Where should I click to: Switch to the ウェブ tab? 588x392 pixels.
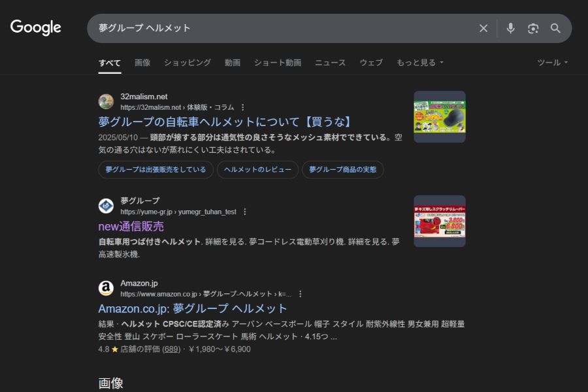pos(371,63)
